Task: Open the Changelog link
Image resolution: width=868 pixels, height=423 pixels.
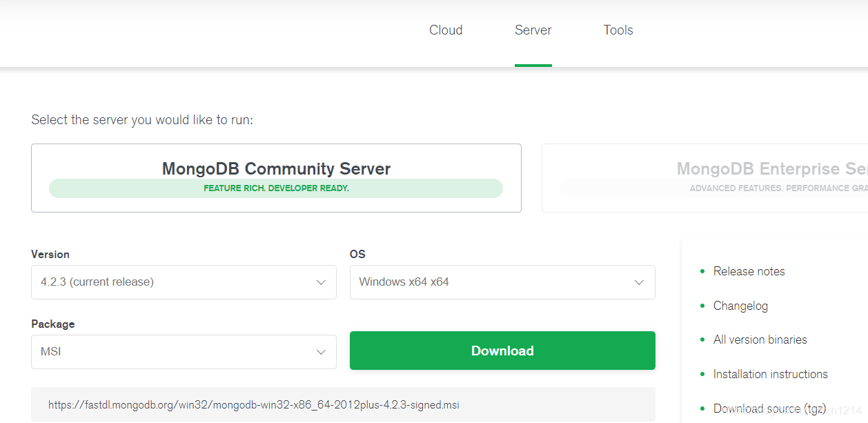Action: [x=740, y=306]
